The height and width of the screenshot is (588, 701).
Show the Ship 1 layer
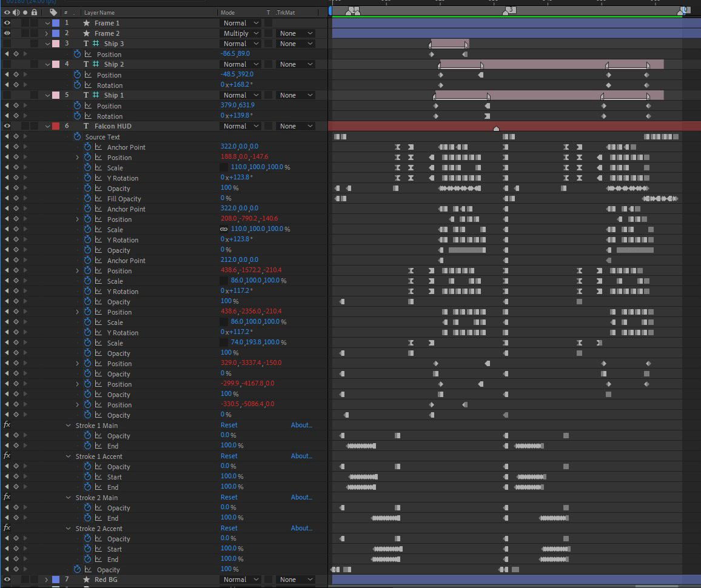coord(7,95)
